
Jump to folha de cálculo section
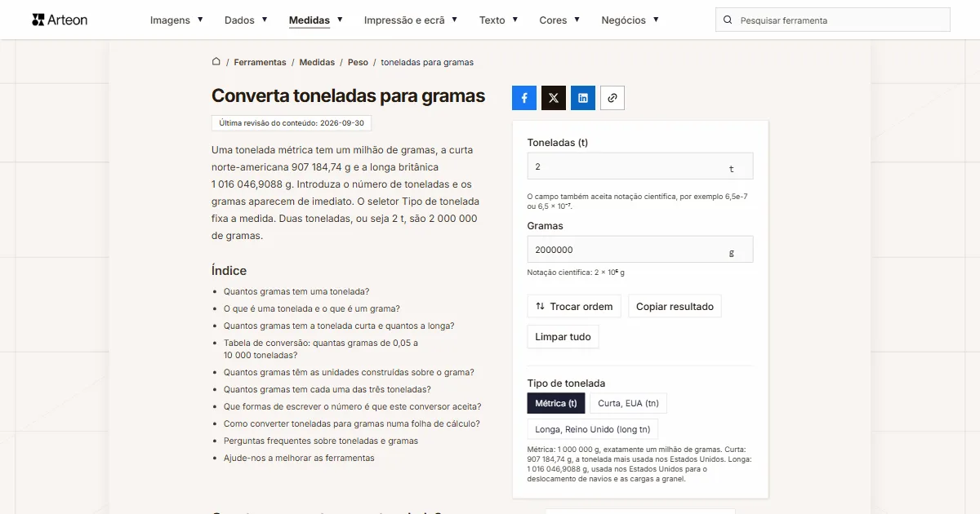tap(352, 423)
